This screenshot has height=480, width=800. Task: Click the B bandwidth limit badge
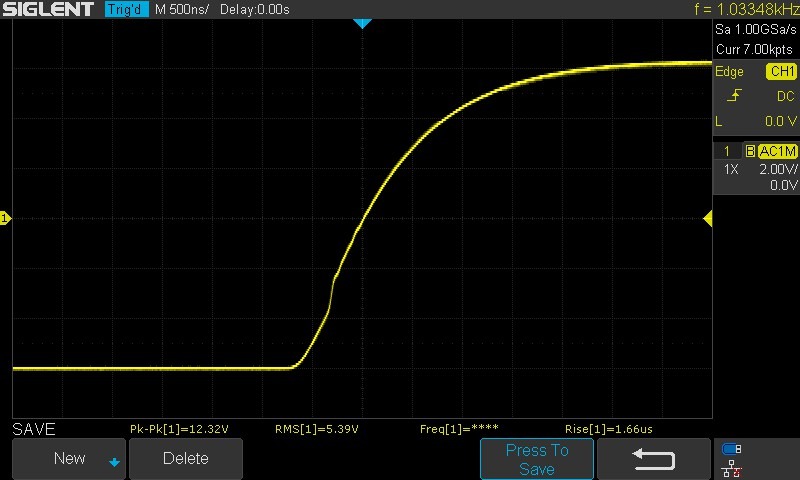pos(750,151)
